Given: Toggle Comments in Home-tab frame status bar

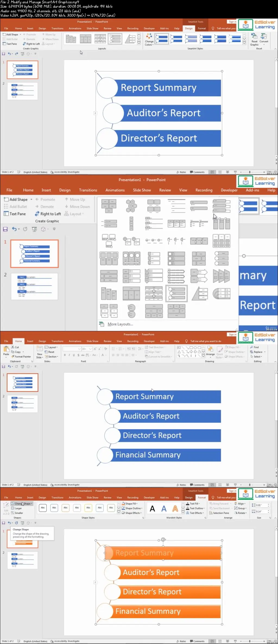Looking at the screenshot, I should click(x=197, y=485).
